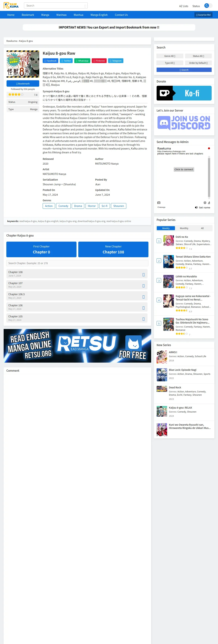Click the Ko-fi donate banner
218x644 pixels.
pos(184,93)
